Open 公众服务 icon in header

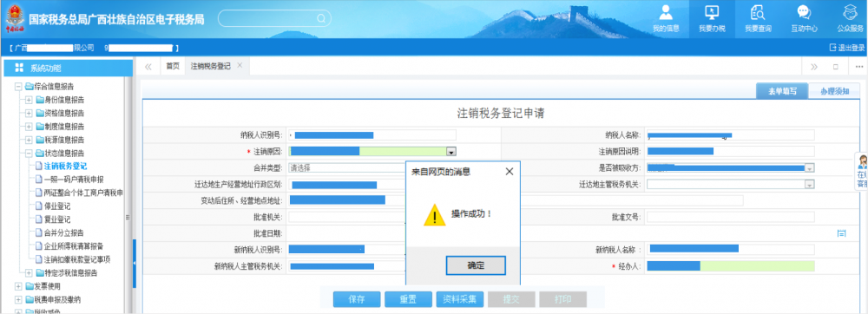(850, 13)
